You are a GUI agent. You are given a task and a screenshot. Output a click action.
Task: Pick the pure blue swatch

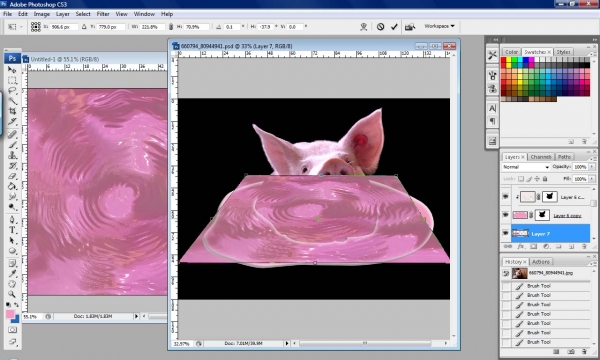tap(526, 60)
